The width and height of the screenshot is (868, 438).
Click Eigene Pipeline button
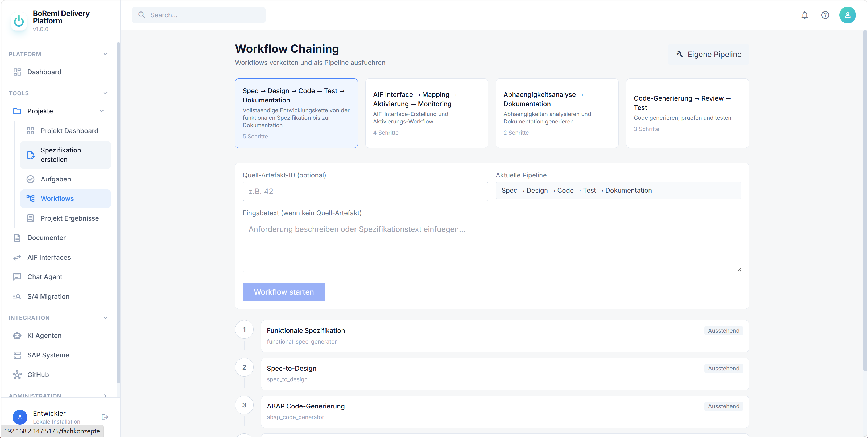708,54
